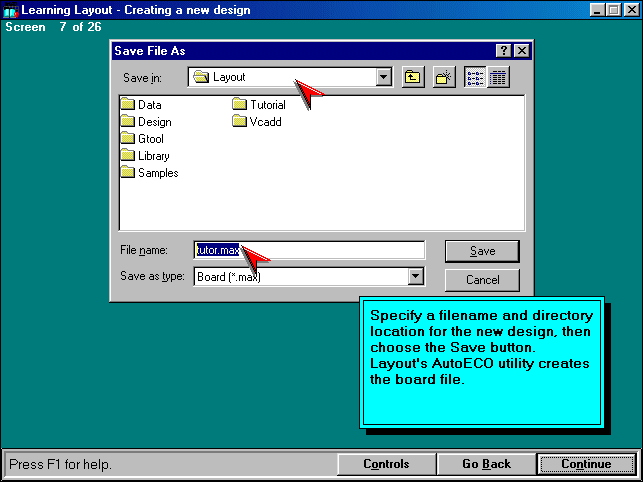Click the dialog Help question mark button
The image size is (643, 482).
503,51
